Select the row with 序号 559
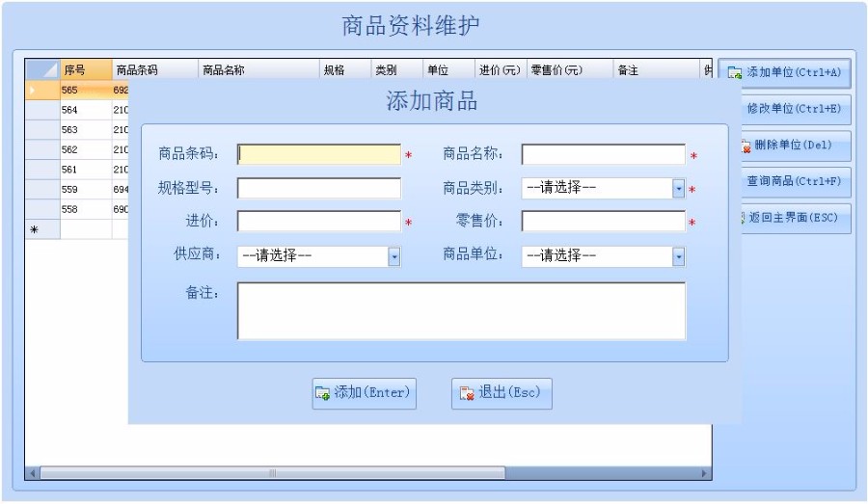Image resolution: width=868 pixels, height=504 pixels. [x=77, y=190]
